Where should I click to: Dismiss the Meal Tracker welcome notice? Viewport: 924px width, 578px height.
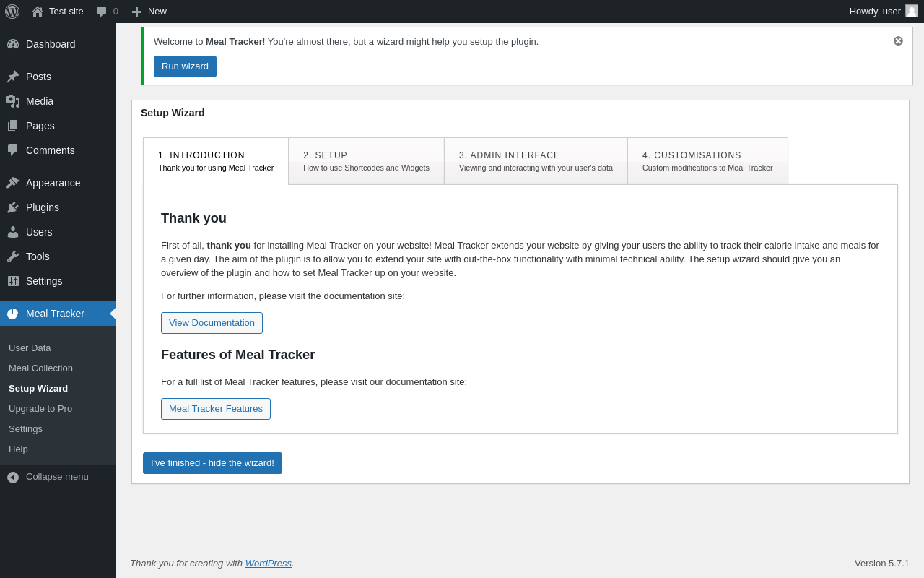click(x=898, y=41)
